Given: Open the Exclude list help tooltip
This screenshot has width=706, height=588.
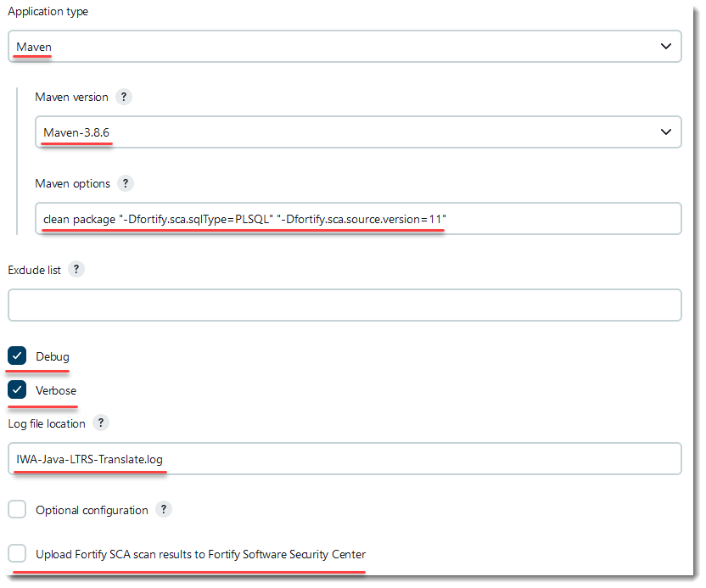Looking at the screenshot, I should 76,269.
